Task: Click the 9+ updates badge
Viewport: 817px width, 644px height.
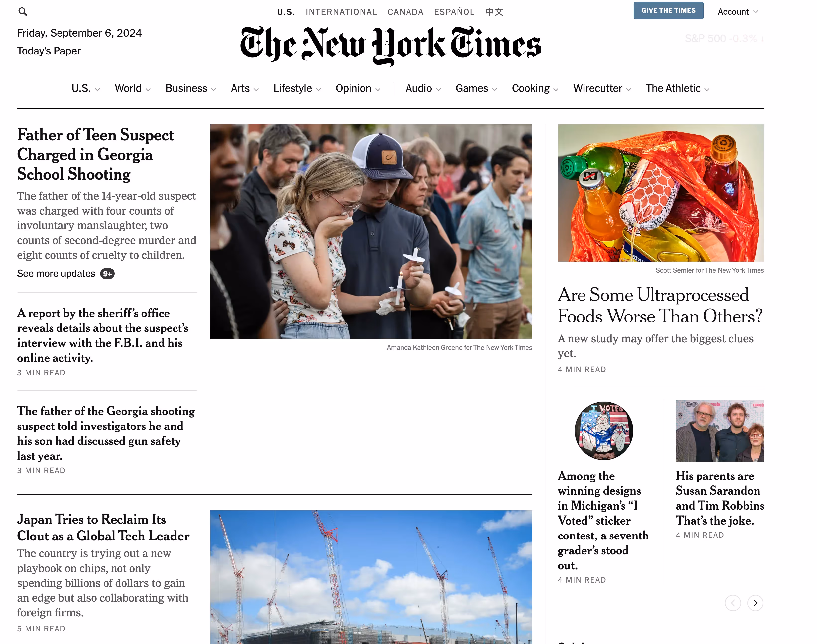Action: click(x=107, y=274)
